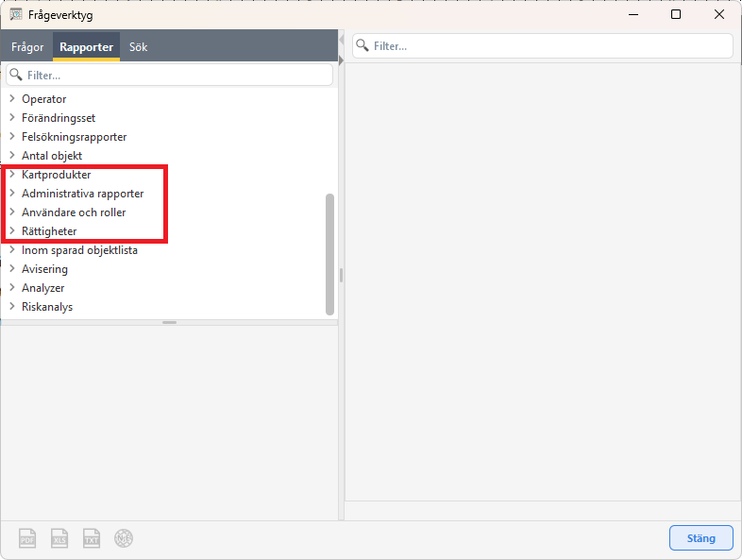Expand the Operator tree node
Image resolution: width=742 pixels, height=560 pixels.
pyautogui.click(x=12, y=99)
